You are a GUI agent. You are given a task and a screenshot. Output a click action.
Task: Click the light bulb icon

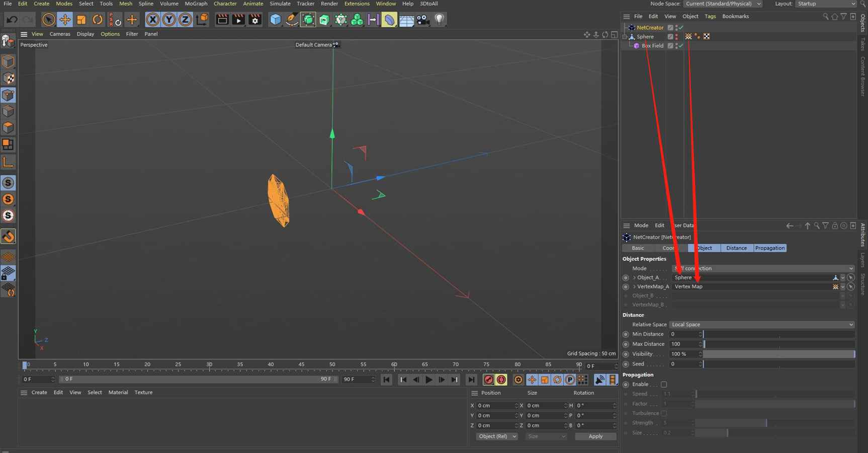439,20
